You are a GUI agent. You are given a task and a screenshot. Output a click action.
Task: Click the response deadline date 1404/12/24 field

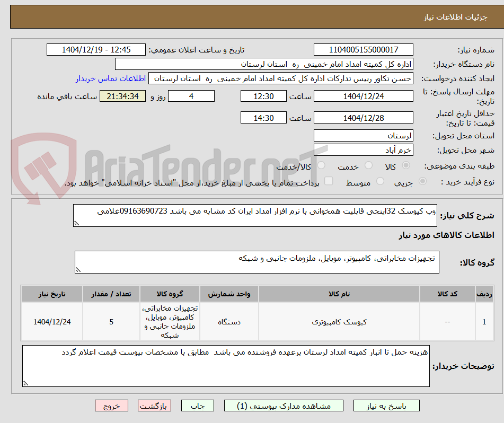363,96
